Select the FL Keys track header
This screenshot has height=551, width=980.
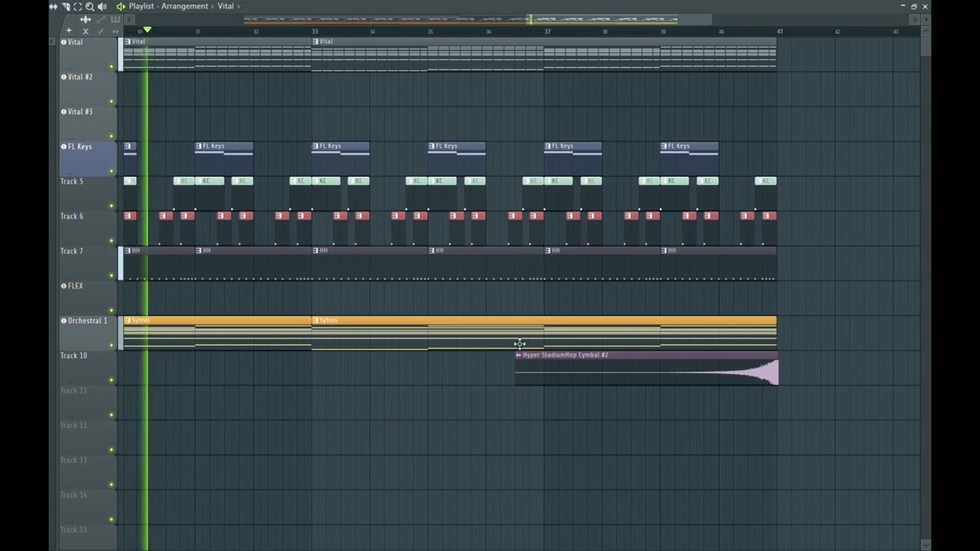tap(88, 158)
